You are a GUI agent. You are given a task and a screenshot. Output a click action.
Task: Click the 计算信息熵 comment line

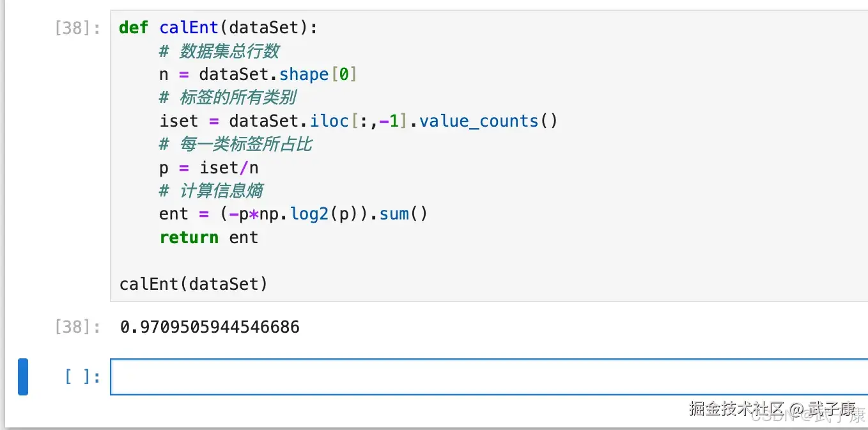[211, 191]
